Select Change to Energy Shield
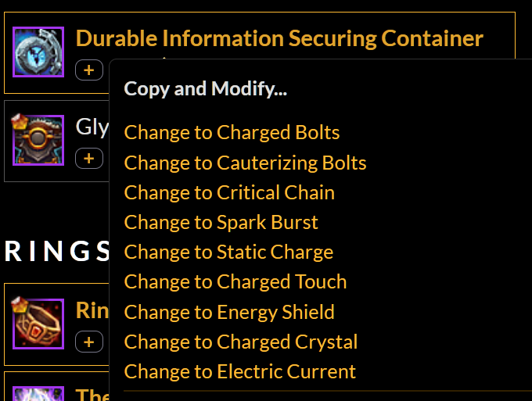This screenshot has width=532, height=401. pyautogui.click(x=229, y=312)
